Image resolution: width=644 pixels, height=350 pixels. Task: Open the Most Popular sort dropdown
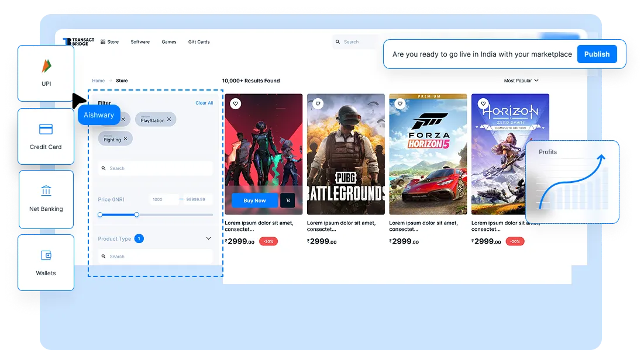pos(521,81)
